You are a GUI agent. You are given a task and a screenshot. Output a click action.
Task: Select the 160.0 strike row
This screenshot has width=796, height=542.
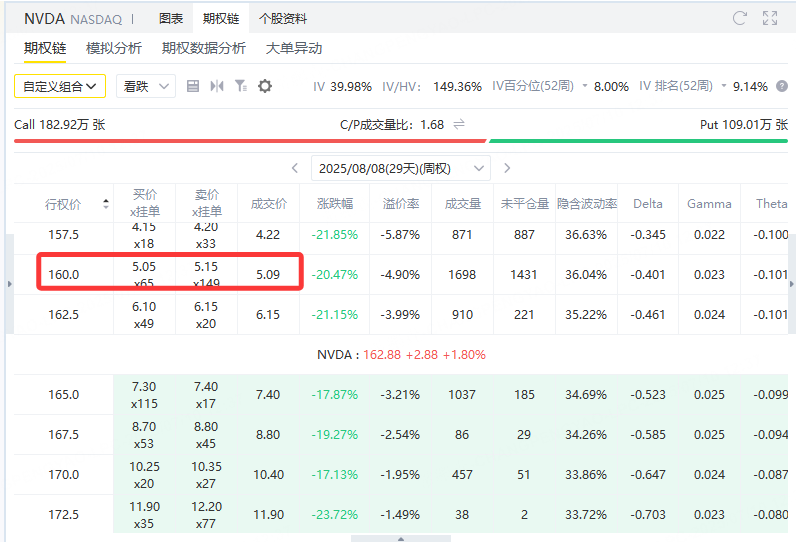401,275
